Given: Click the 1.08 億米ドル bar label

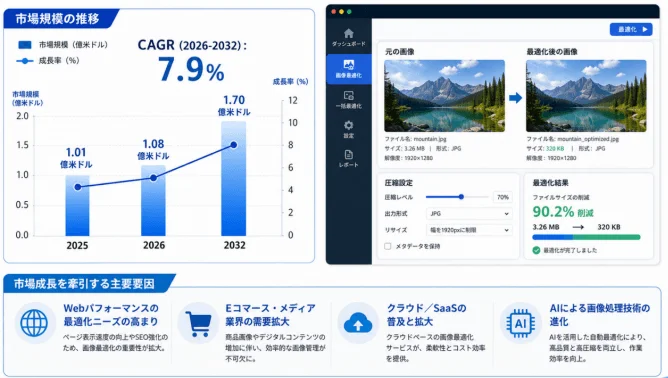Looking at the screenshot, I should tap(153, 150).
